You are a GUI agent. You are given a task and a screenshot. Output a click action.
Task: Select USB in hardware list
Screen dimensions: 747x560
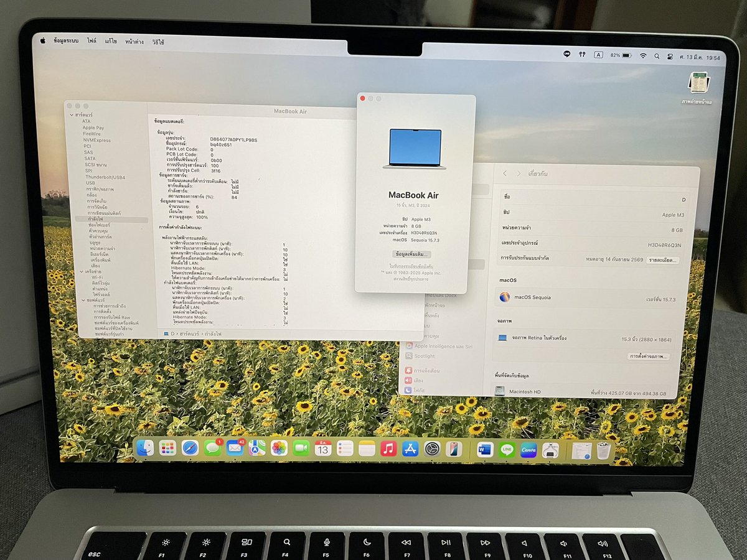point(91,183)
